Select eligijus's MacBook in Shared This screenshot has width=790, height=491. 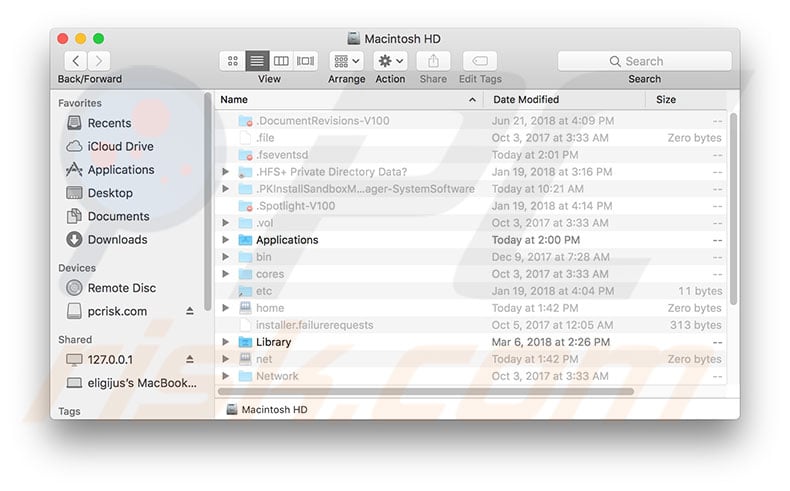tap(131, 383)
